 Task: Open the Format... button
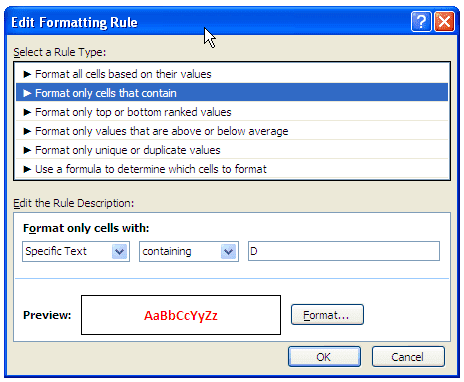click(327, 314)
